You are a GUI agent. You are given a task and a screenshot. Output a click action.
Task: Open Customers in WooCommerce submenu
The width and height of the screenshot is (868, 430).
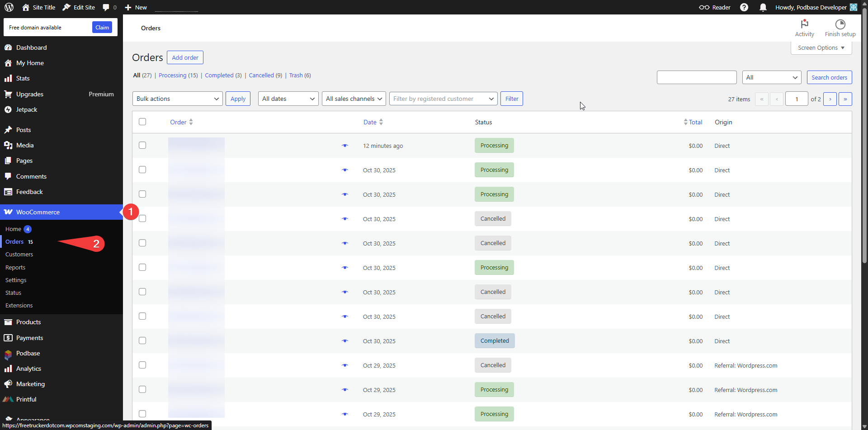[19, 255]
